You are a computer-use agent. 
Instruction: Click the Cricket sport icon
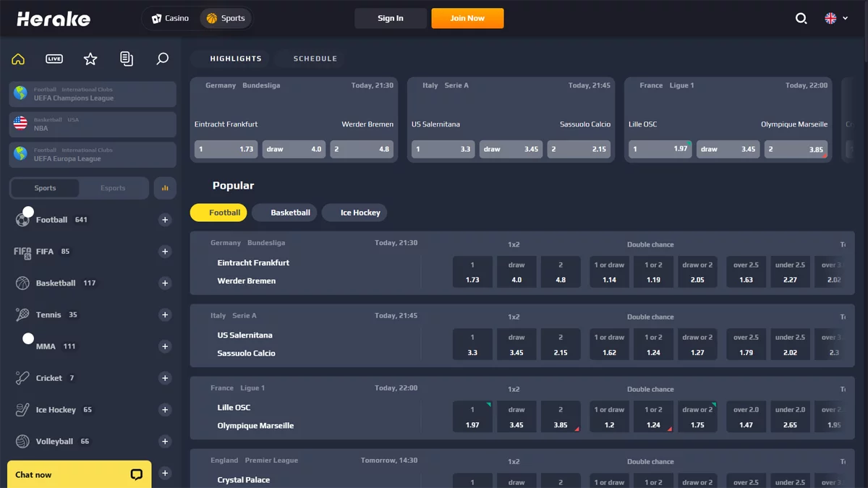coord(22,378)
